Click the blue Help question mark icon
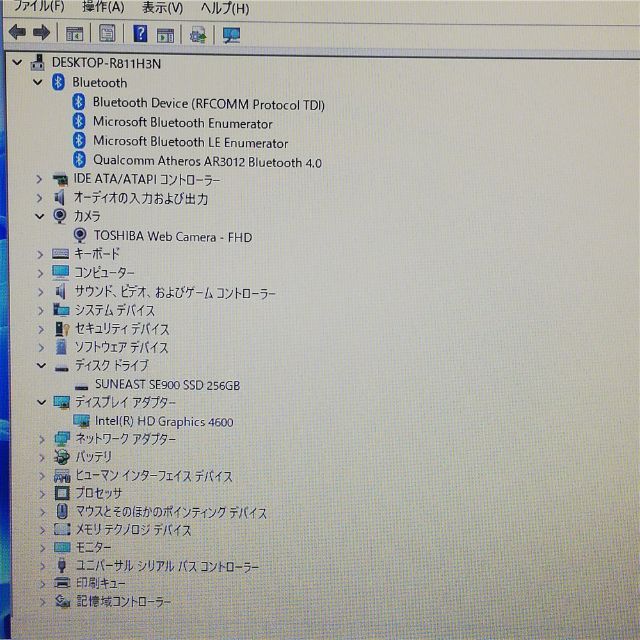This screenshot has width=640, height=640. [140, 33]
